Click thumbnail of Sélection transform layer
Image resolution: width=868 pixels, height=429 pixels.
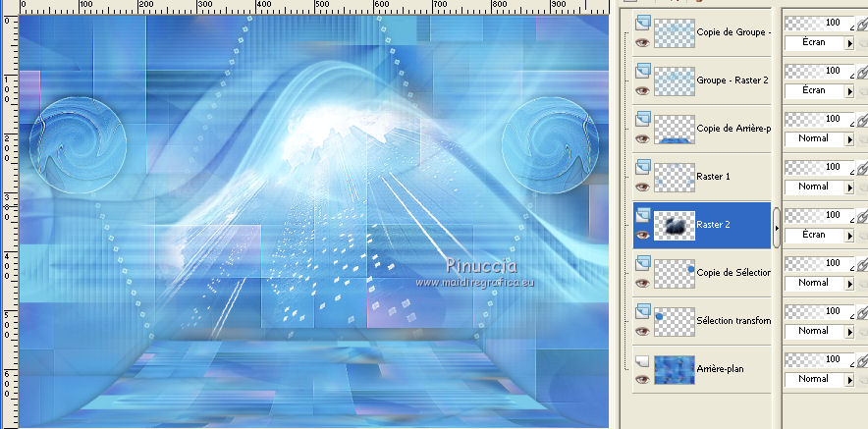675,322
